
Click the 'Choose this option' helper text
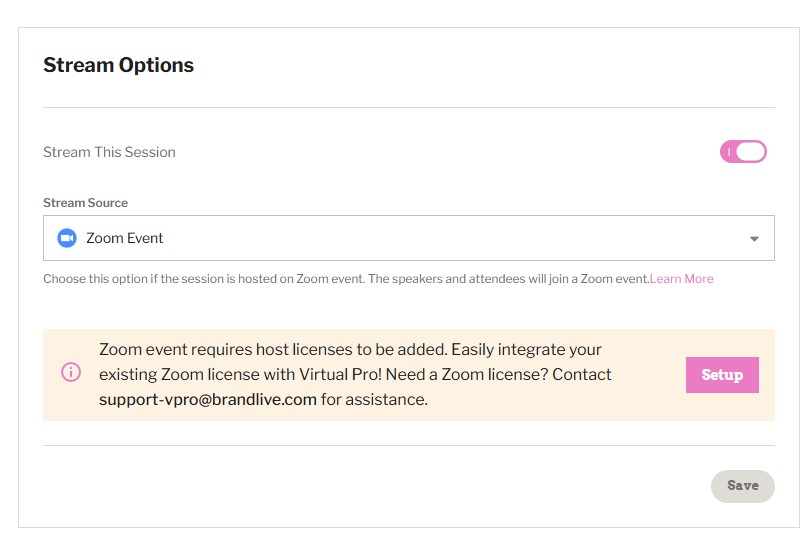(346, 279)
